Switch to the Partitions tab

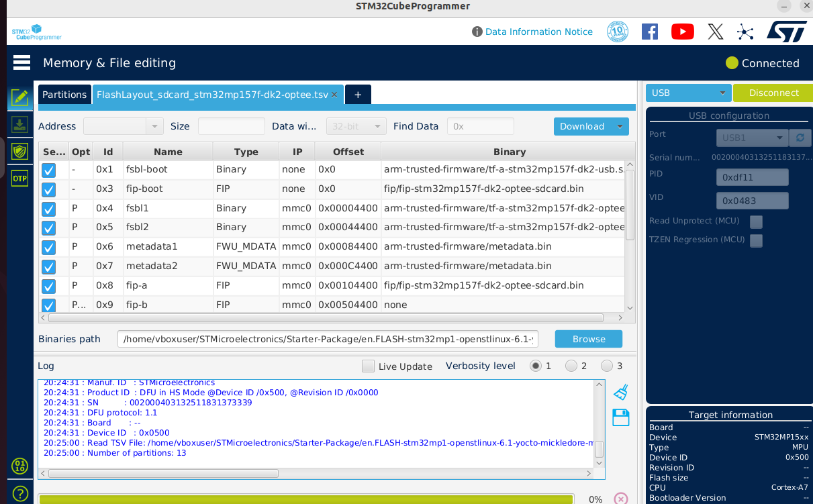(x=64, y=94)
